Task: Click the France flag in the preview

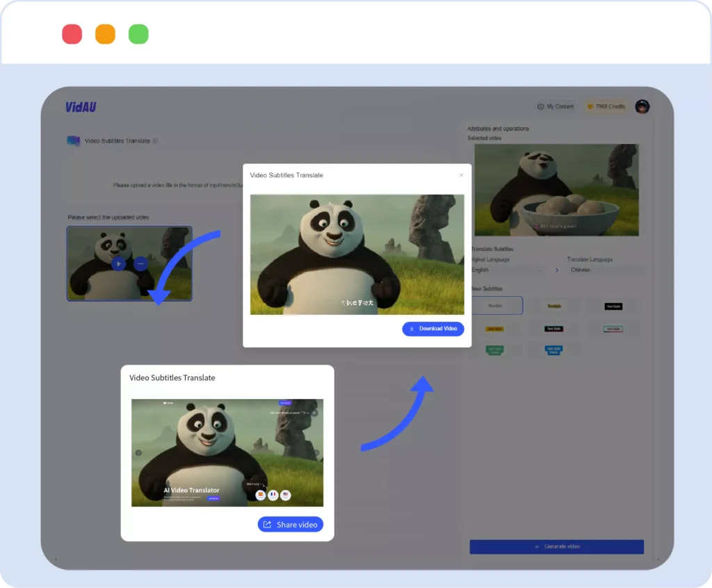Action: [x=273, y=495]
